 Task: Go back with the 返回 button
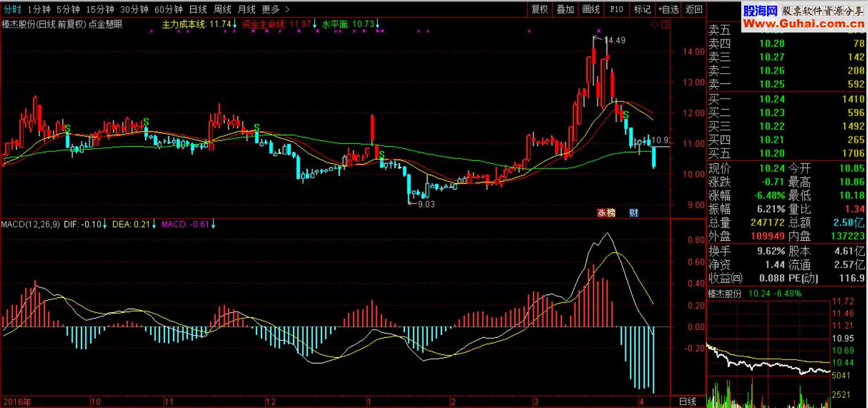coord(694,9)
